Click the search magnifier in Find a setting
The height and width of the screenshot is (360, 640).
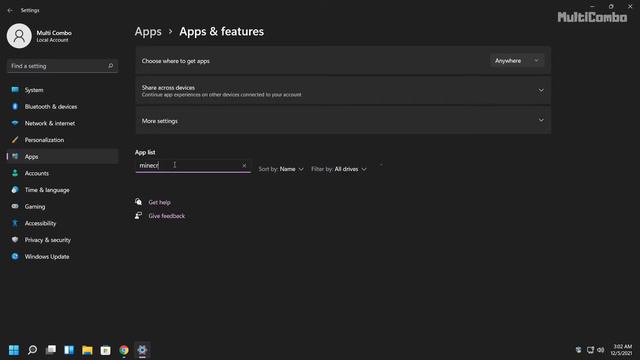[x=110, y=66]
